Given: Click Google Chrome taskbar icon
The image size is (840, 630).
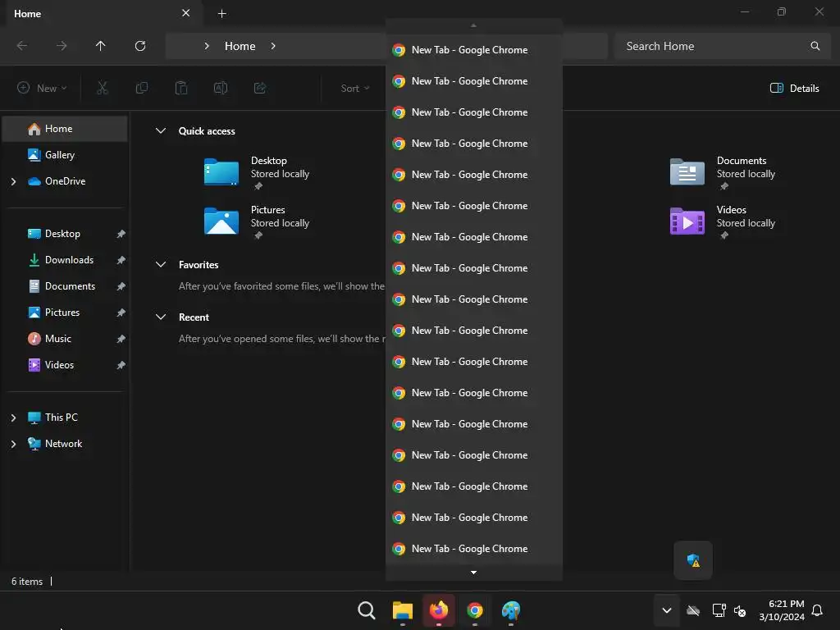Looking at the screenshot, I should coord(475,610).
